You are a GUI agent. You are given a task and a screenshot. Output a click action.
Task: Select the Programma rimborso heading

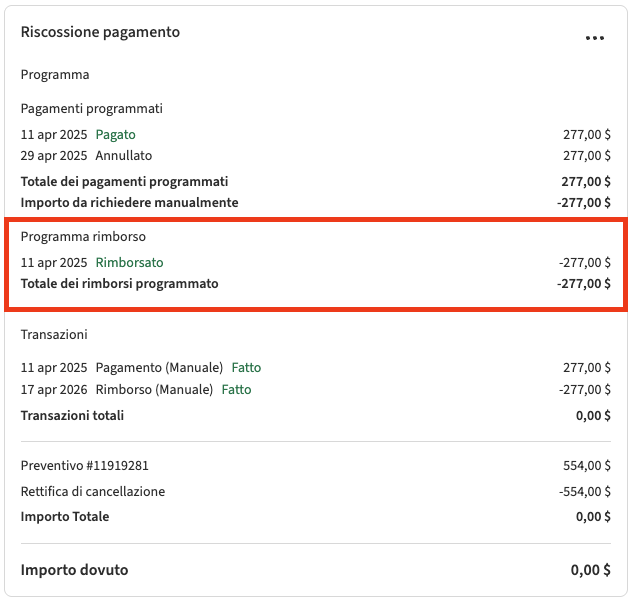coord(83,237)
